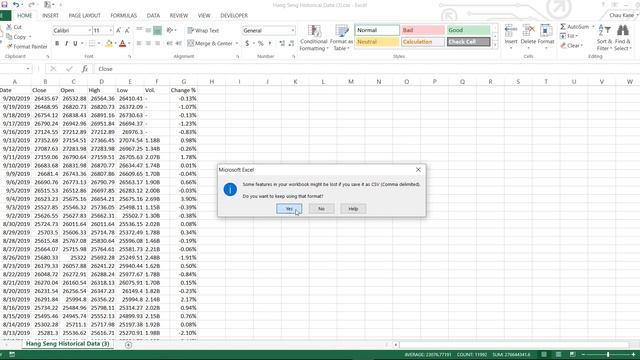Click the Fill Color paint bucket
The height and width of the screenshot is (360, 640).
point(109,43)
